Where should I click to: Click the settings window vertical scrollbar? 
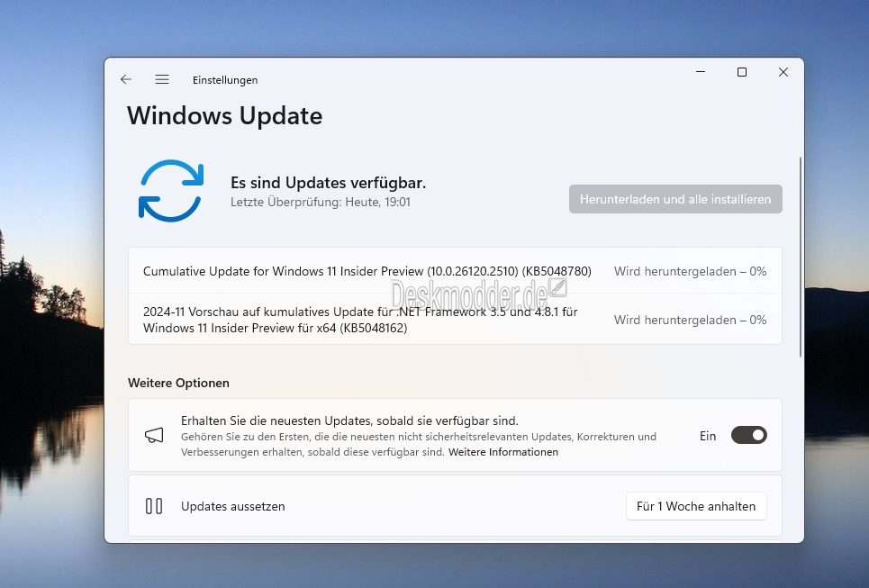[x=801, y=258]
